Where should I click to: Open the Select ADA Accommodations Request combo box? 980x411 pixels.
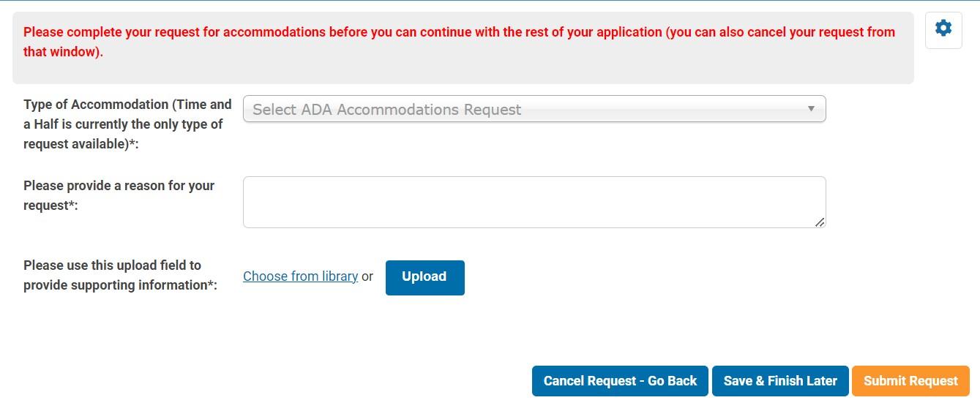pos(534,109)
